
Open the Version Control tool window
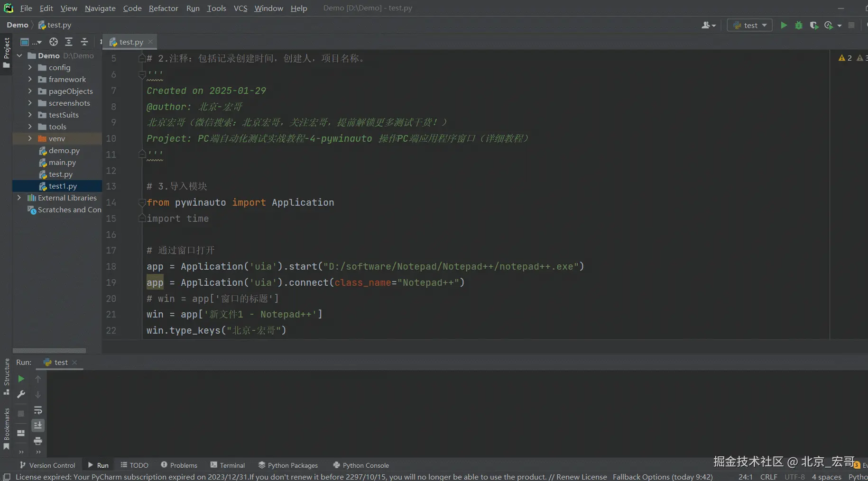(47, 465)
